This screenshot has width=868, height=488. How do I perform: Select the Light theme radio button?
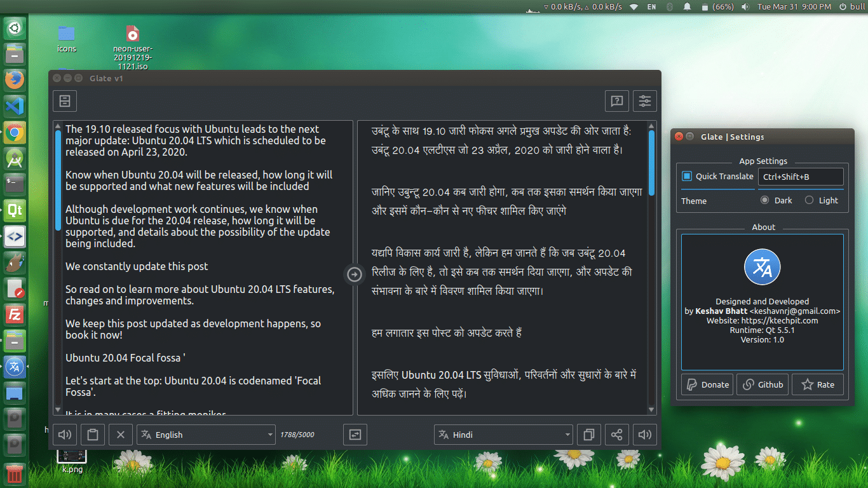(x=809, y=200)
